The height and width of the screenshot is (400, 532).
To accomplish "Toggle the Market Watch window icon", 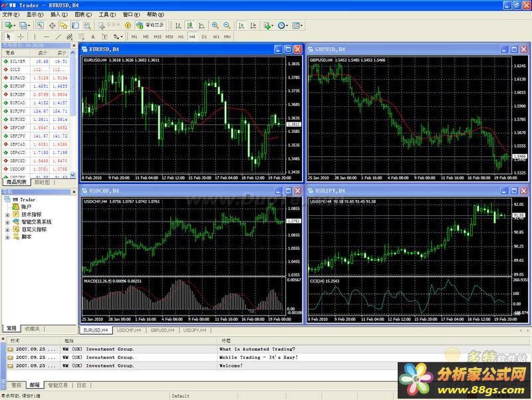I will pos(41,25).
